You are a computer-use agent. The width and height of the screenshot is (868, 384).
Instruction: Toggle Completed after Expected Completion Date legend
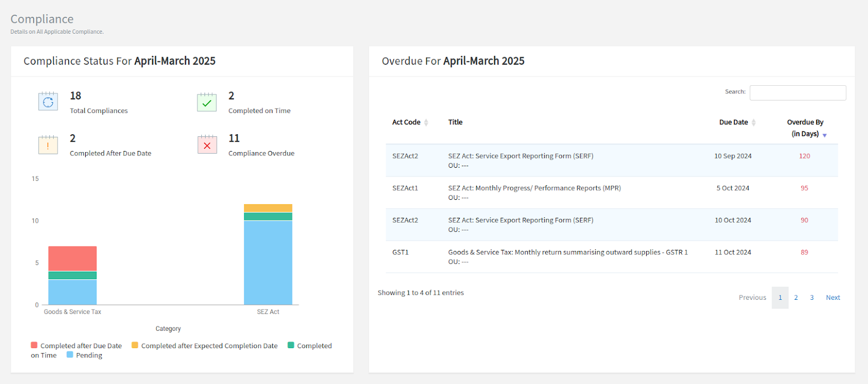coord(135,345)
